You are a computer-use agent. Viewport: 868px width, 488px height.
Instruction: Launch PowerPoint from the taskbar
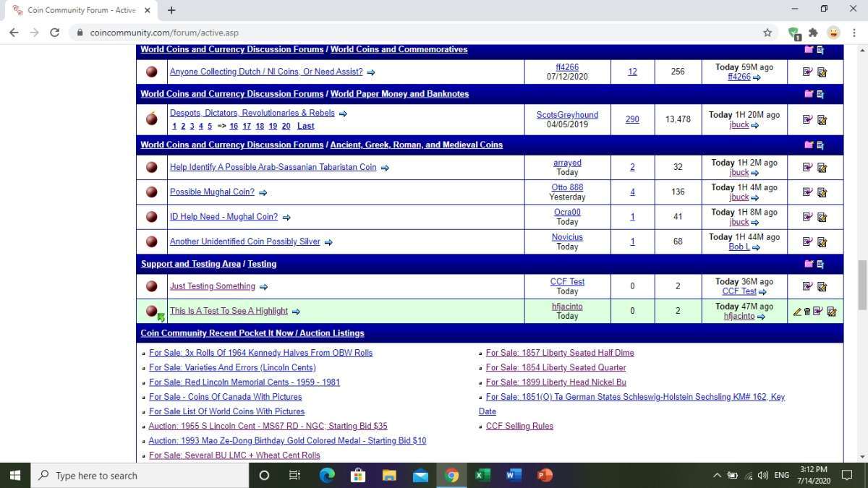545,475
